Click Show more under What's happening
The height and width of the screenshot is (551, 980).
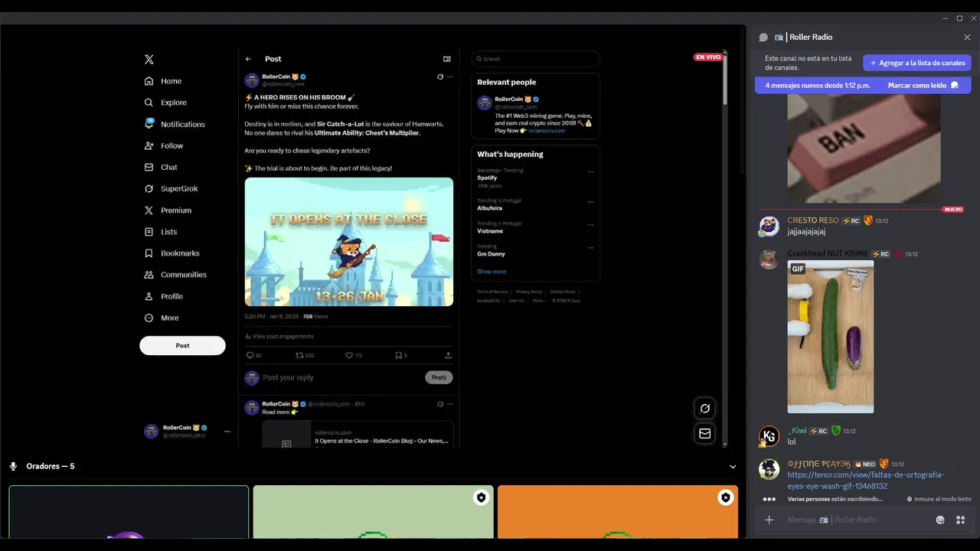(492, 272)
